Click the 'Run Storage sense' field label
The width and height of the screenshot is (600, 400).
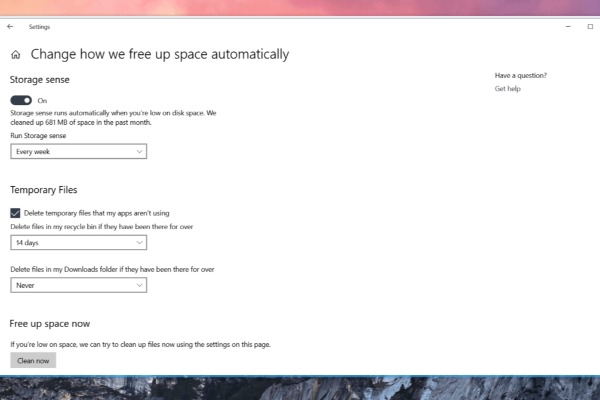click(x=38, y=135)
